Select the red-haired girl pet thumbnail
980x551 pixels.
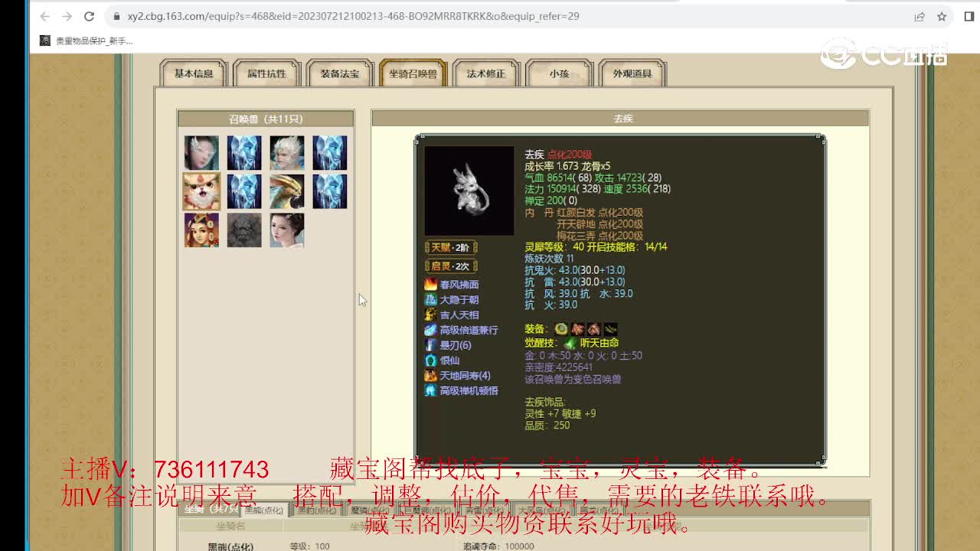pyautogui.click(x=201, y=230)
